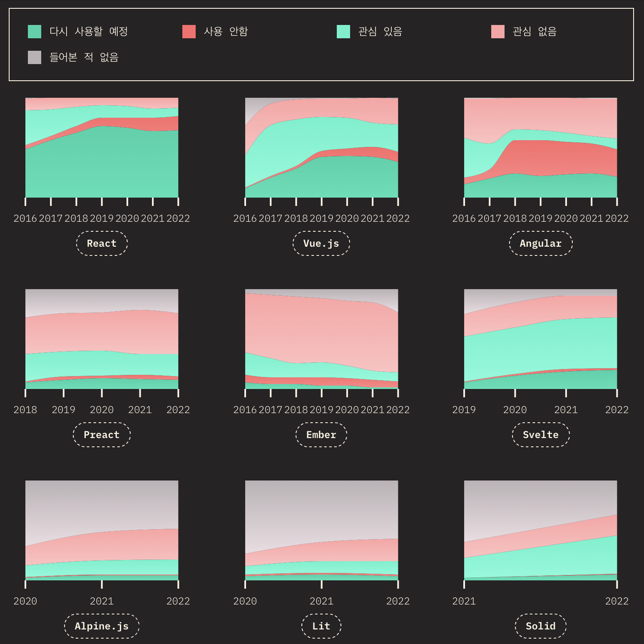Click 2020 on Lit chart axis
The width and height of the screenshot is (644, 644).
click(245, 601)
